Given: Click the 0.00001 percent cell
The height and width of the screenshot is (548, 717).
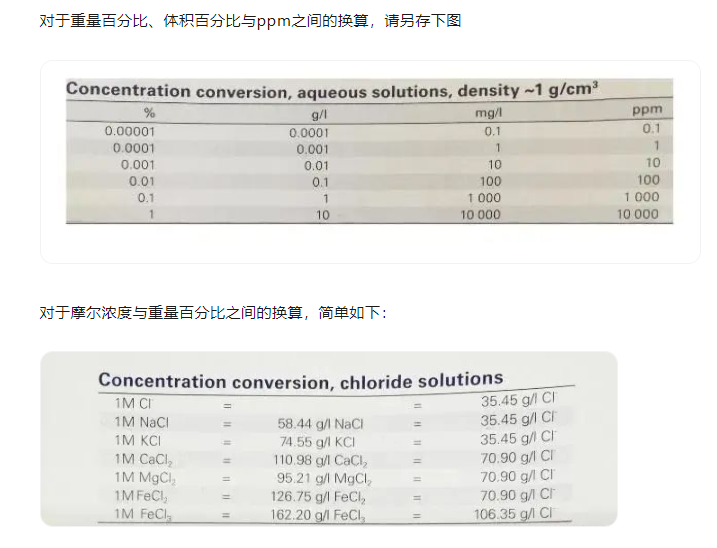Looking at the screenshot, I should pos(130,131).
